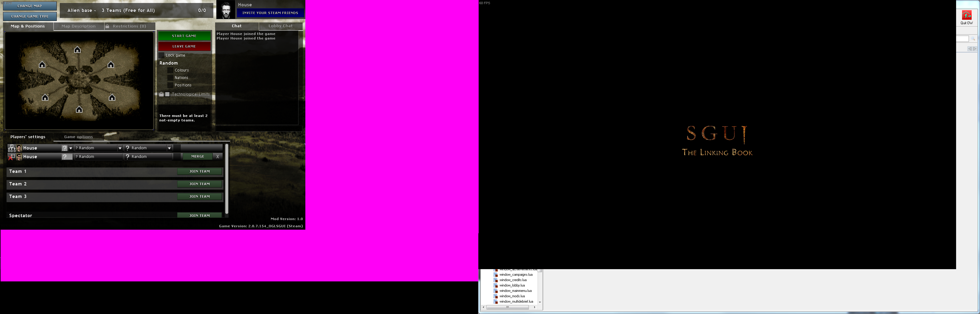
Task: Click the MERGE button on second House row
Action: pyautogui.click(x=197, y=156)
